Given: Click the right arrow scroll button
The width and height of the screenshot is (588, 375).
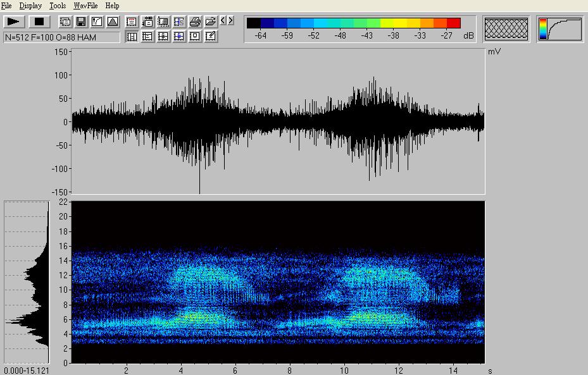Looking at the screenshot, I should coord(230,21).
